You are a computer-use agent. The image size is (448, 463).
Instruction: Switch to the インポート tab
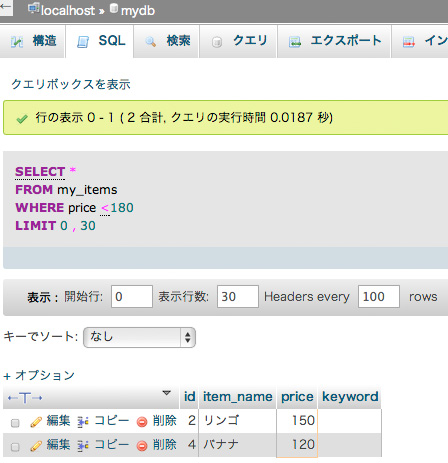click(420, 41)
